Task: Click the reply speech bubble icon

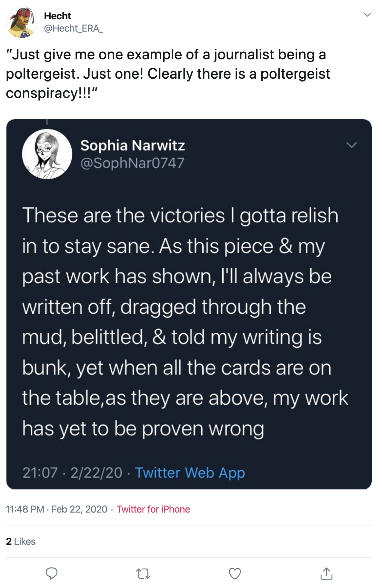Action: pyautogui.click(x=52, y=573)
